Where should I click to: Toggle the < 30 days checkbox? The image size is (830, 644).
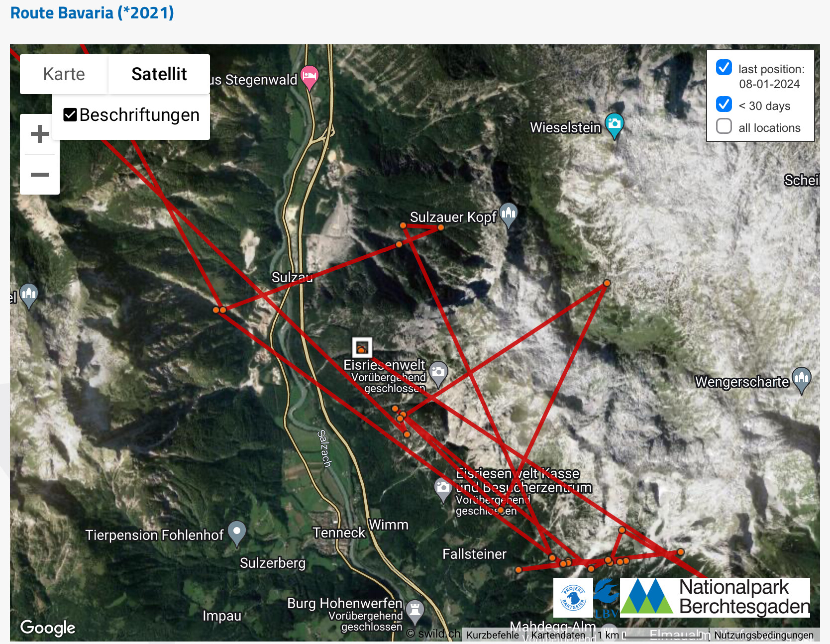tap(724, 104)
